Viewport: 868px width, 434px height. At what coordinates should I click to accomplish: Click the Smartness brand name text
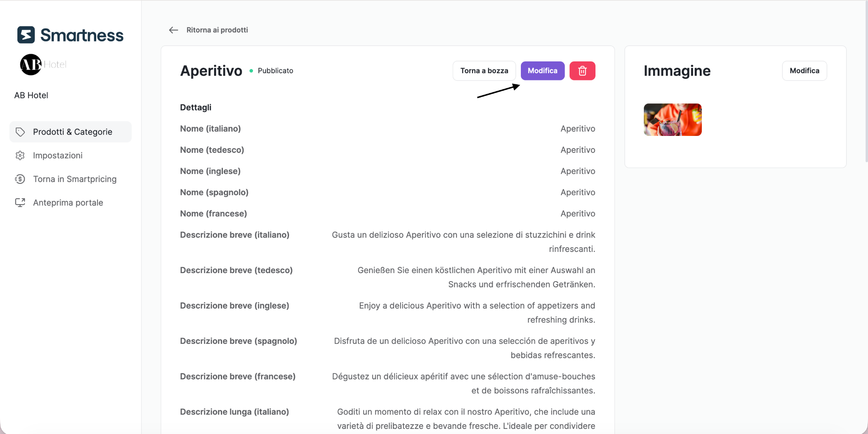click(82, 35)
